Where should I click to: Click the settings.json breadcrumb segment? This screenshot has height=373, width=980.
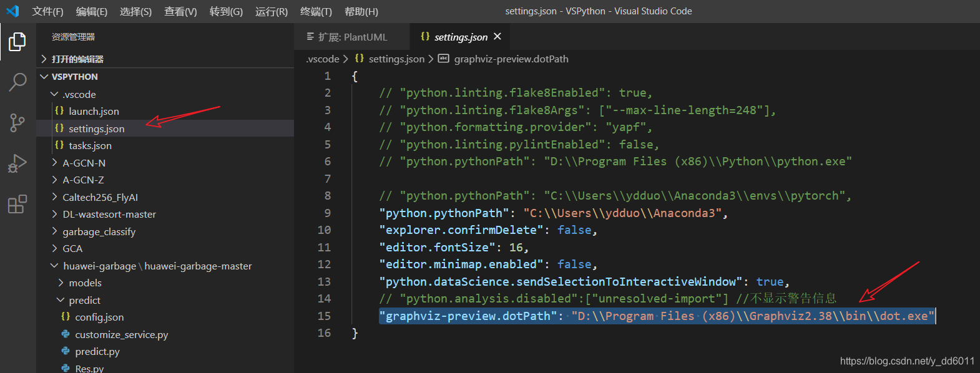click(396, 59)
